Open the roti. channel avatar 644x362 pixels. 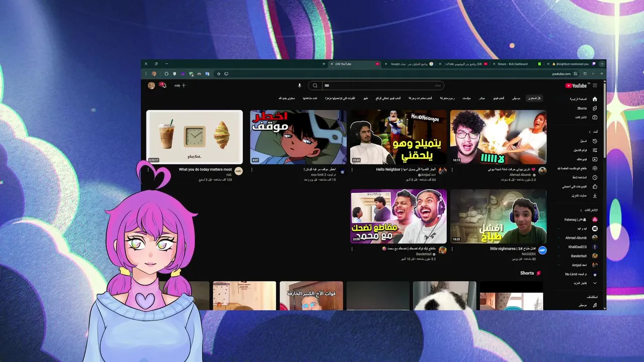(x=238, y=171)
